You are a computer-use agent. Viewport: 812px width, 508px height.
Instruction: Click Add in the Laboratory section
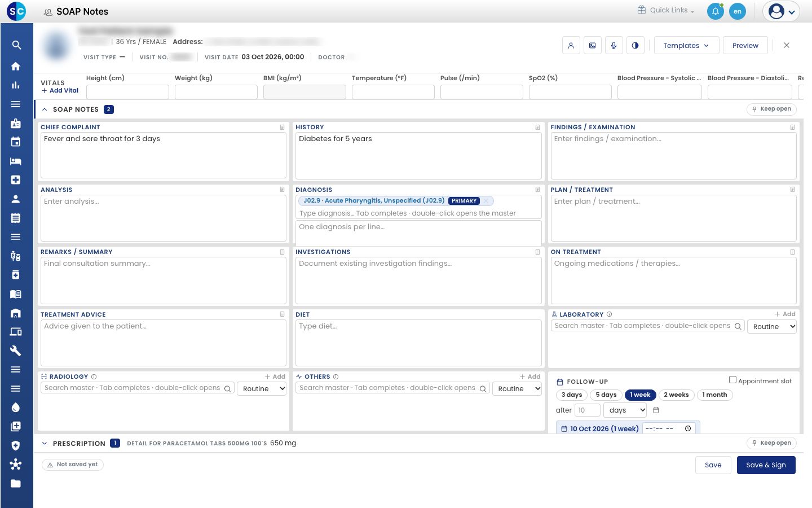785,314
